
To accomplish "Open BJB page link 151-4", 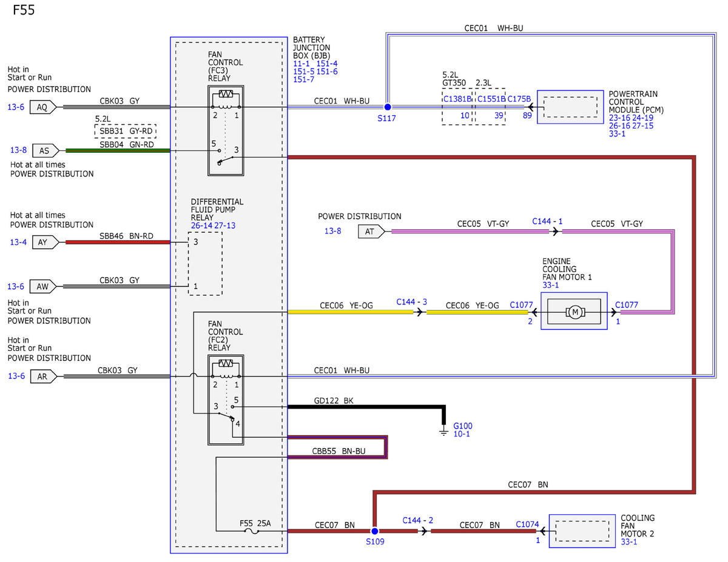I will [x=328, y=63].
